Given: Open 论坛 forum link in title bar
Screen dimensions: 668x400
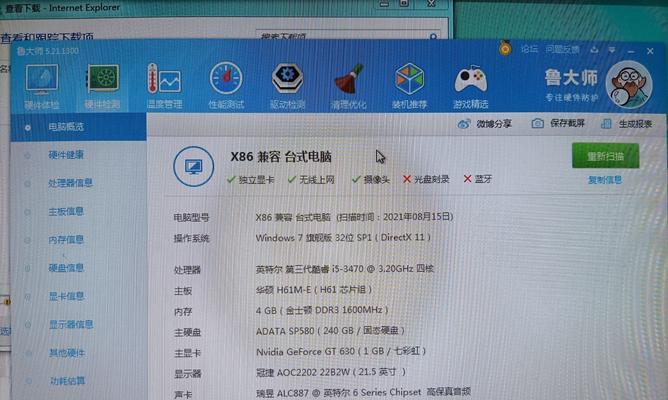Looking at the screenshot, I should (x=529, y=49).
